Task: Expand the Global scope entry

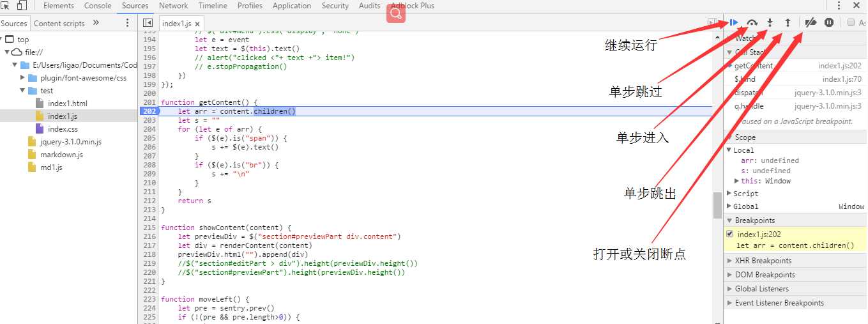Action: click(729, 206)
